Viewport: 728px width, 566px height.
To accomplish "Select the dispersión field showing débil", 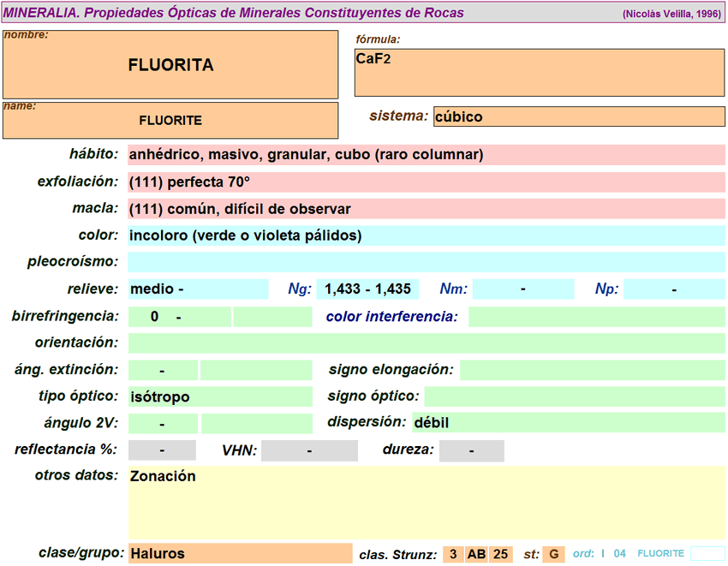I will (x=568, y=422).
